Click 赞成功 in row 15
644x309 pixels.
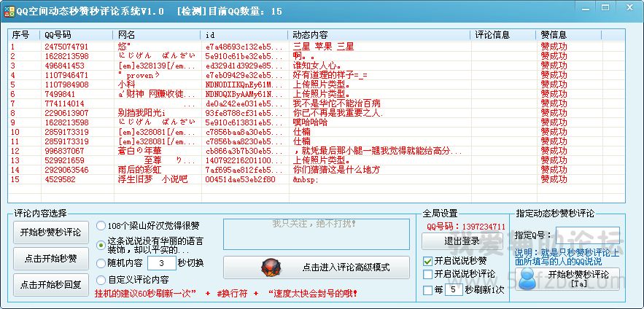[554, 179]
